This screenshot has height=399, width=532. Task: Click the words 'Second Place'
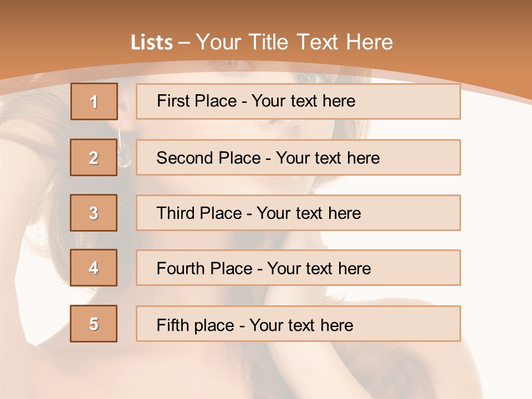coord(209,158)
